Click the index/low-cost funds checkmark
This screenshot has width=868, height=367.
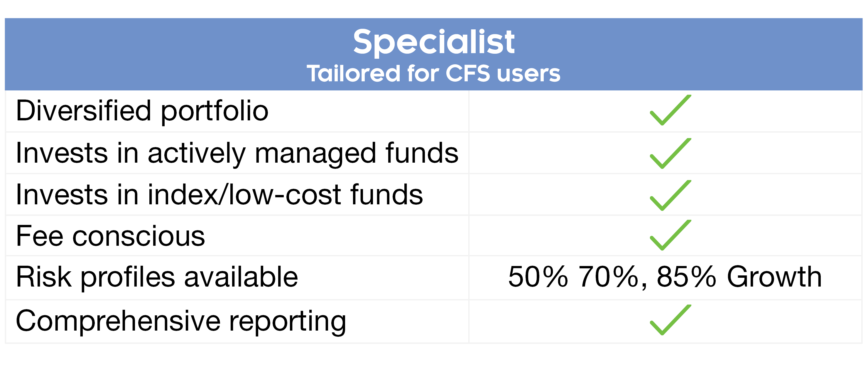point(670,196)
